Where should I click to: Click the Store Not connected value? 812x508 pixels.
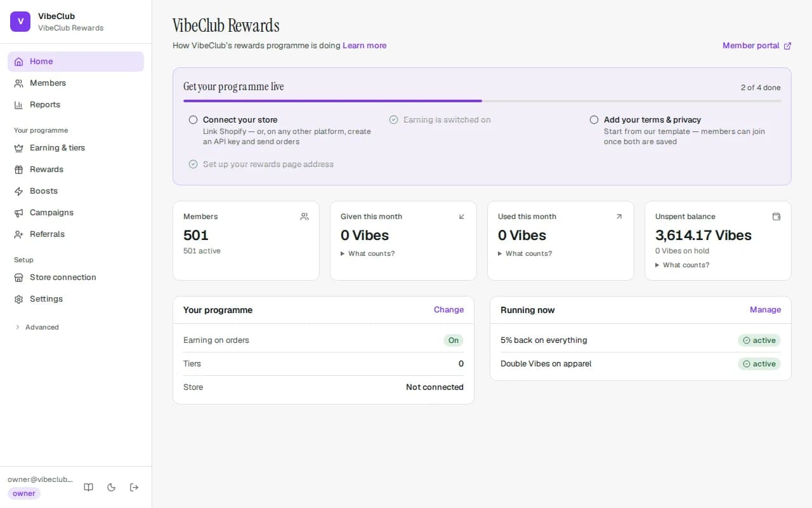[435, 387]
